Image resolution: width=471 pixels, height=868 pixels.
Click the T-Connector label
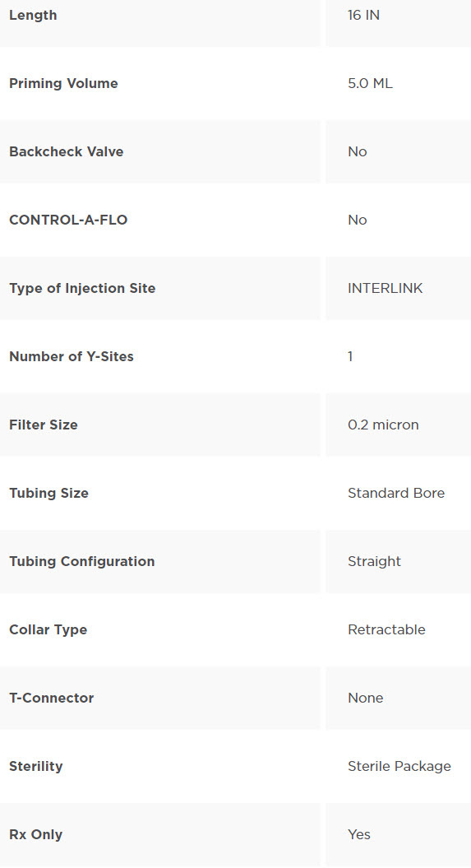pyautogui.click(x=52, y=698)
